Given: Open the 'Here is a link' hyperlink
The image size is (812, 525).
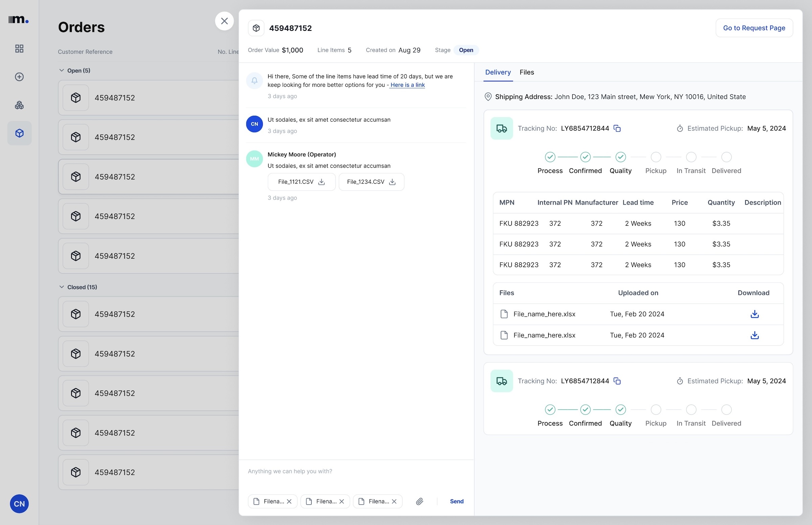Looking at the screenshot, I should [x=407, y=85].
